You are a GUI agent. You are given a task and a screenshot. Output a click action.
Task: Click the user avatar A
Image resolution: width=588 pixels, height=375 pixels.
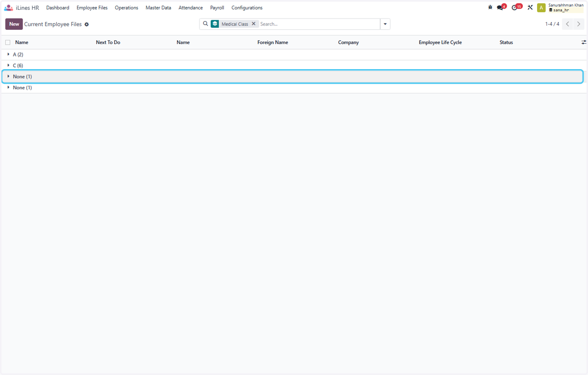[541, 8]
